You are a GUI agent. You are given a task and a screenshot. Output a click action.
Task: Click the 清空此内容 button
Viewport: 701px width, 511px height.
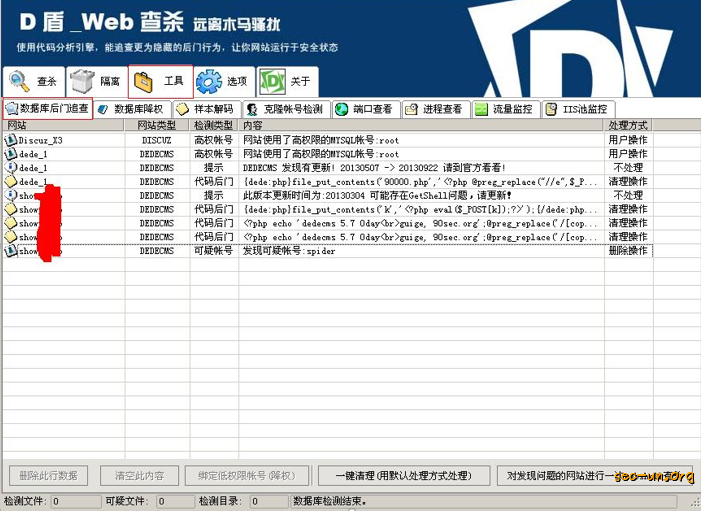pos(139,476)
